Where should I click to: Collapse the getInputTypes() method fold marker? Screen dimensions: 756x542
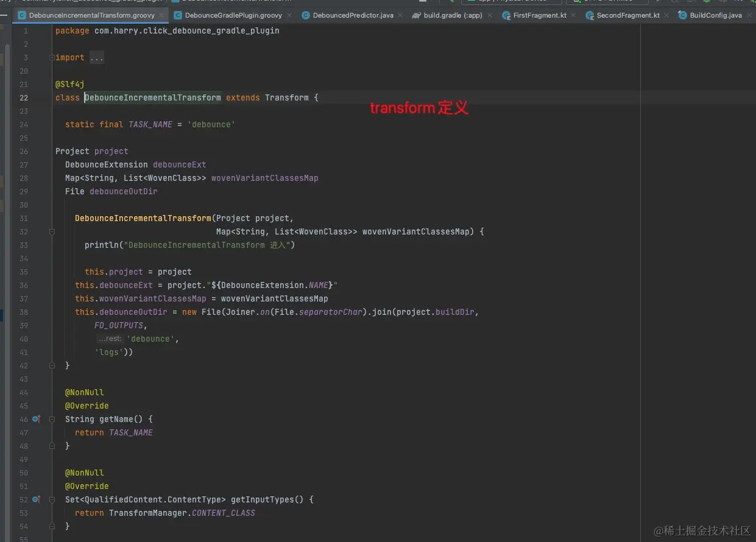pyautogui.click(x=52, y=499)
